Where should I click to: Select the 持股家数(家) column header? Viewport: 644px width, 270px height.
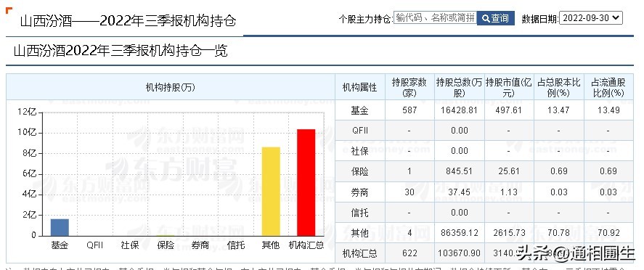coord(409,87)
